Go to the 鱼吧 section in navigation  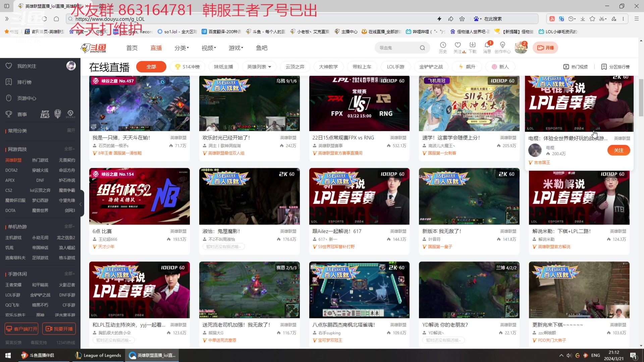click(x=262, y=48)
